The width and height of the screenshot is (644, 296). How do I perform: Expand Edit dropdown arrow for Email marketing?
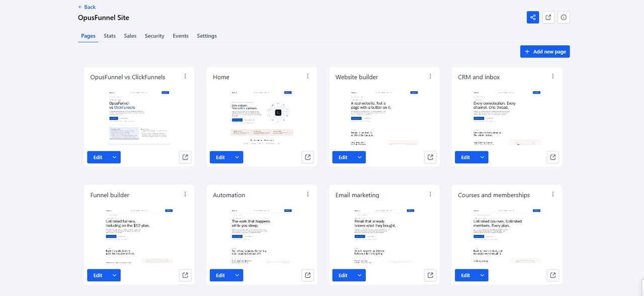pyautogui.click(x=360, y=275)
